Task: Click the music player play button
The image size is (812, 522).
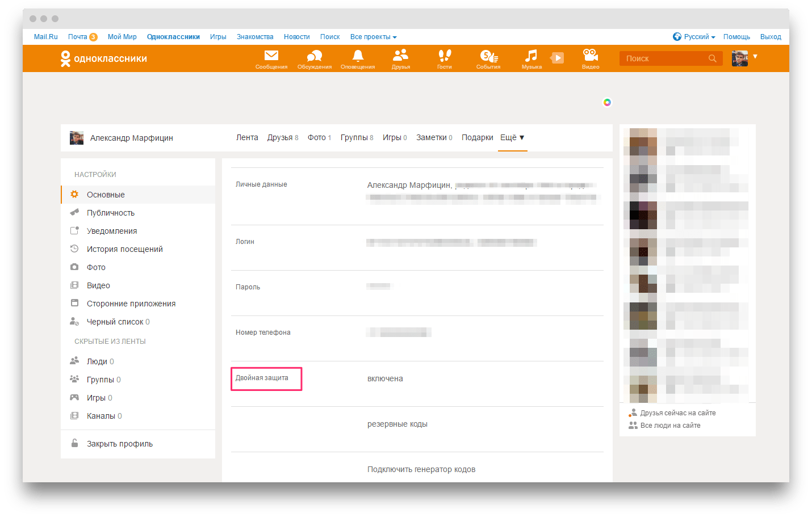Action: tap(558, 58)
